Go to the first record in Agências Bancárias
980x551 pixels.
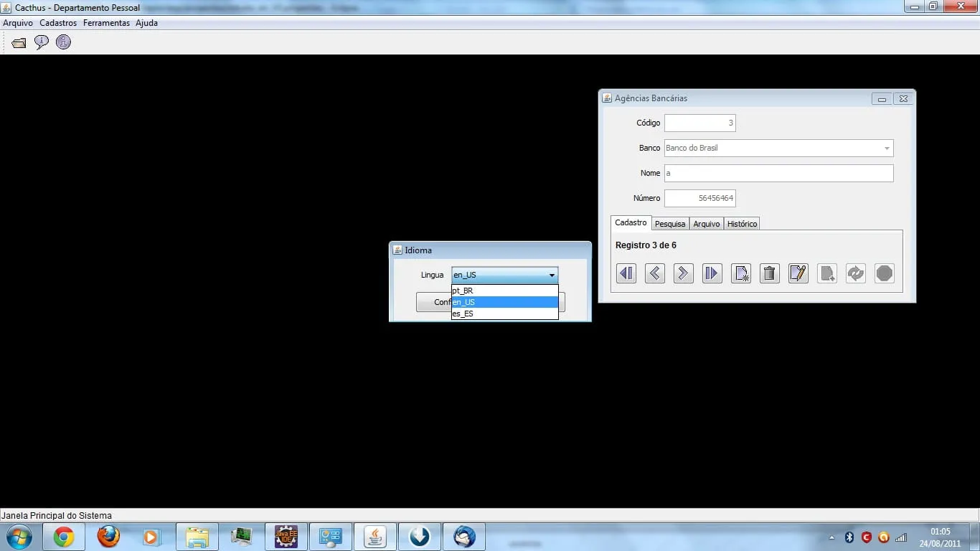(x=626, y=273)
